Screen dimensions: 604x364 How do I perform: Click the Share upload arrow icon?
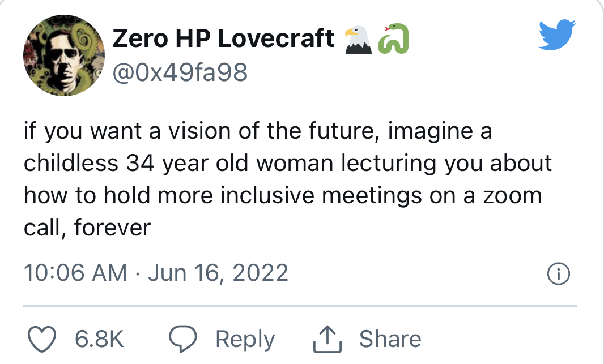tap(327, 339)
